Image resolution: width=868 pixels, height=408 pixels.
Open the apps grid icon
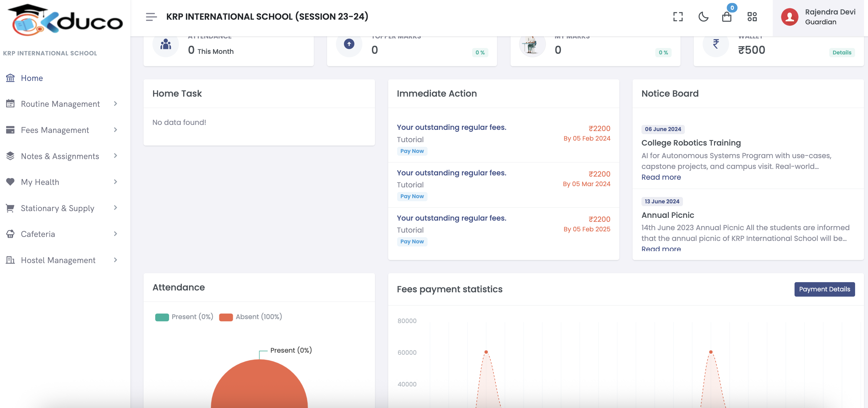click(x=752, y=17)
